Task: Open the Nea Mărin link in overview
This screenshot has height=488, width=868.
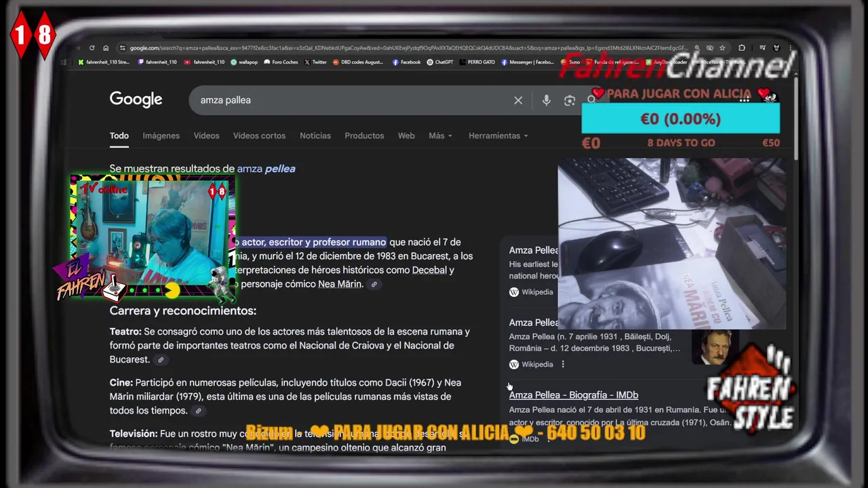Action: (x=340, y=284)
